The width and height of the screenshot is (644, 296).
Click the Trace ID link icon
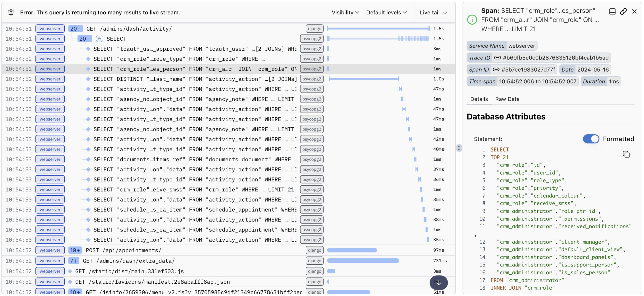(x=497, y=58)
